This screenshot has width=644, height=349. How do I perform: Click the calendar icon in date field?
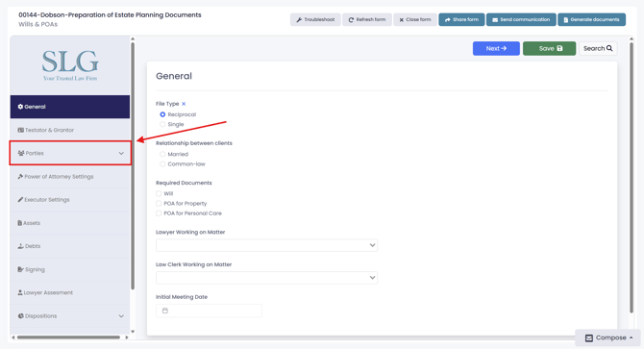165,311
